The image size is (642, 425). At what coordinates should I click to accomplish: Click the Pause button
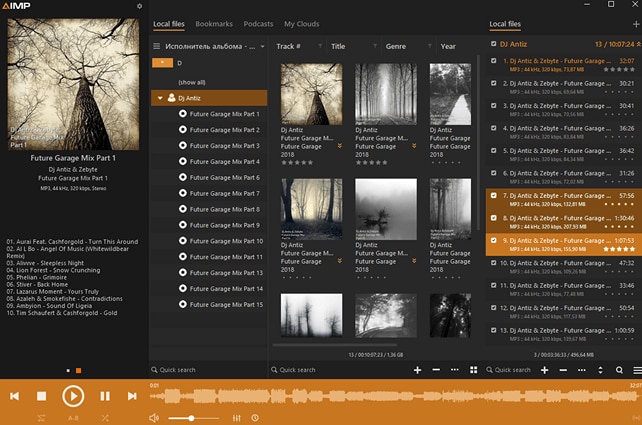(105, 396)
